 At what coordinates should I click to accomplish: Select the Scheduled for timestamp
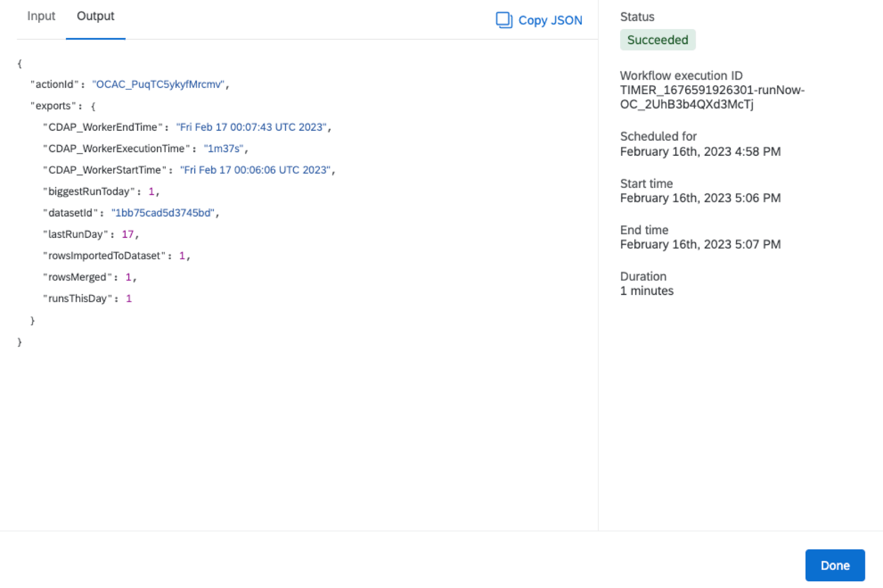[x=700, y=151]
